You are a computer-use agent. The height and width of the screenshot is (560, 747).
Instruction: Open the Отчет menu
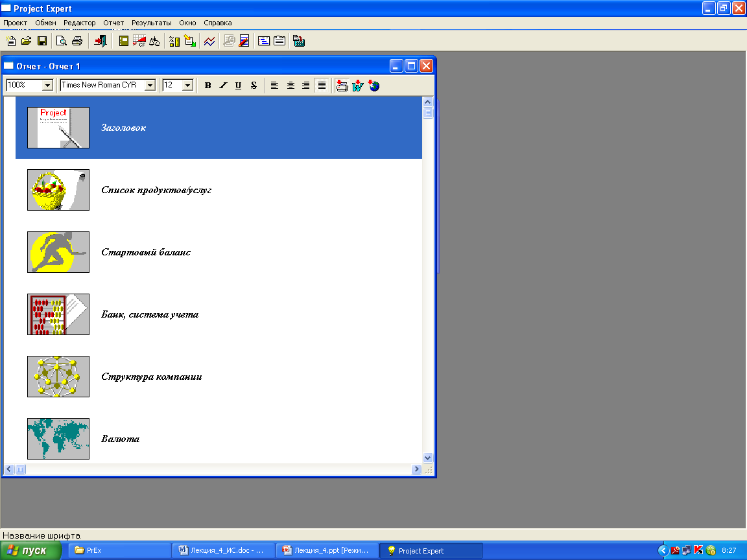[x=113, y=23]
